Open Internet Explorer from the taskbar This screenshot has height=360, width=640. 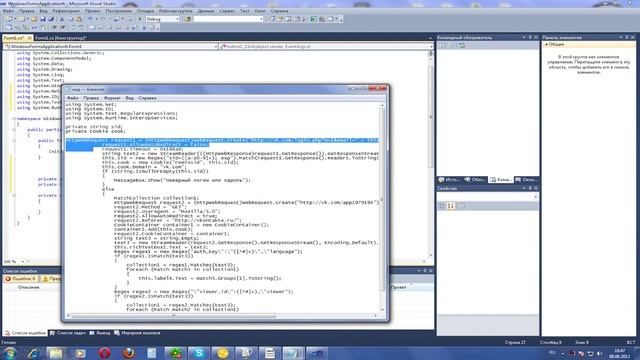[x=33, y=353]
